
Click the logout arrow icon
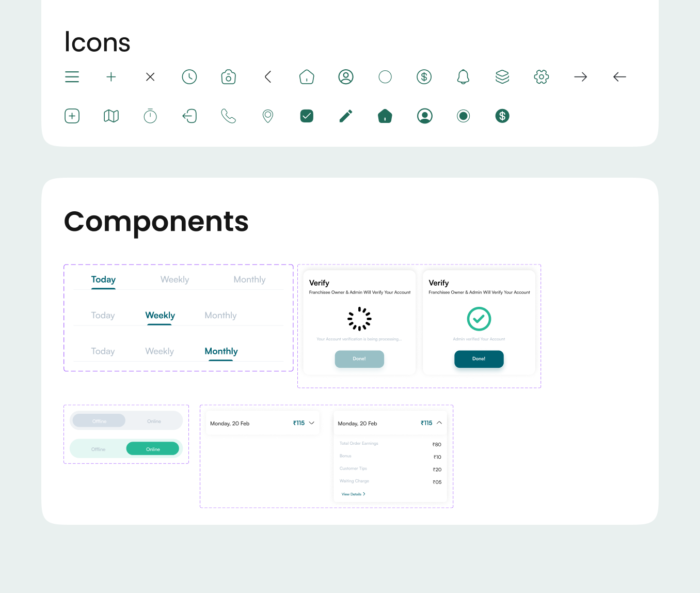tap(189, 116)
